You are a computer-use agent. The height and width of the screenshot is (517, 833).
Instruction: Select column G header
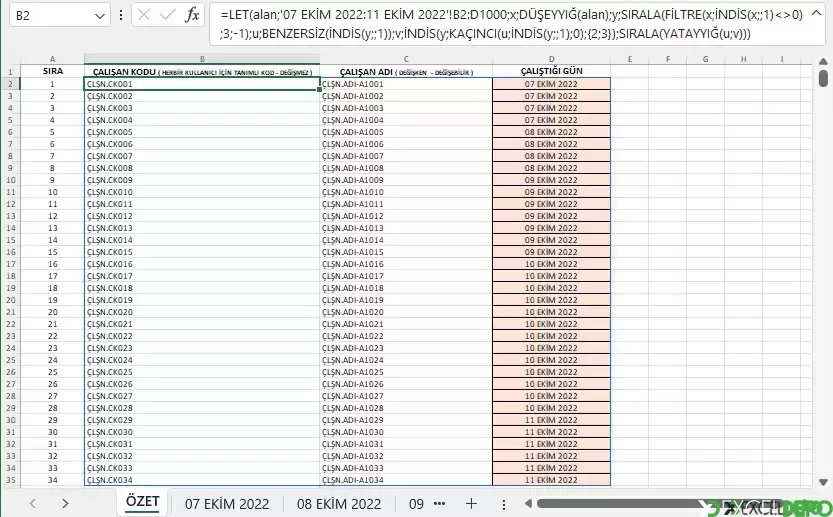(x=706, y=59)
